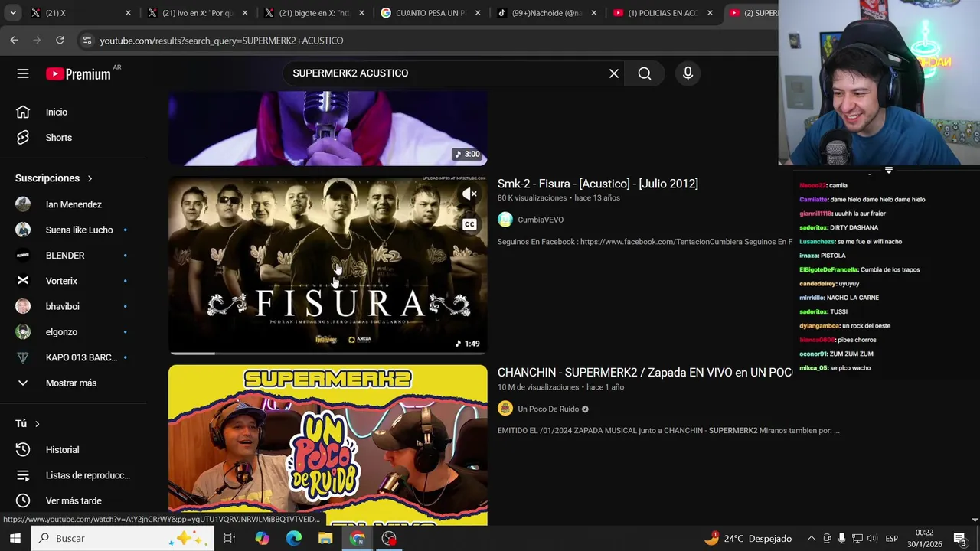The height and width of the screenshot is (551, 980).
Task: Start voice search with the microphone
Action: (688, 73)
